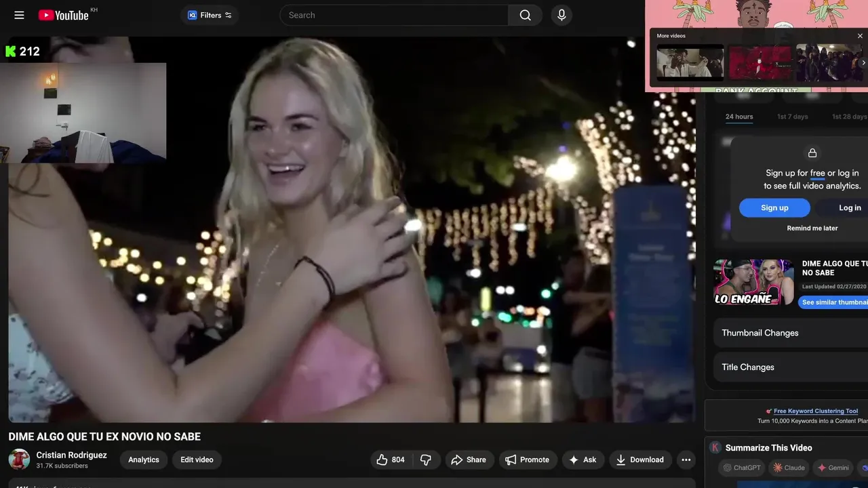Select the 1st 28 days tab
The image size is (868, 488).
[x=850, y=117]
